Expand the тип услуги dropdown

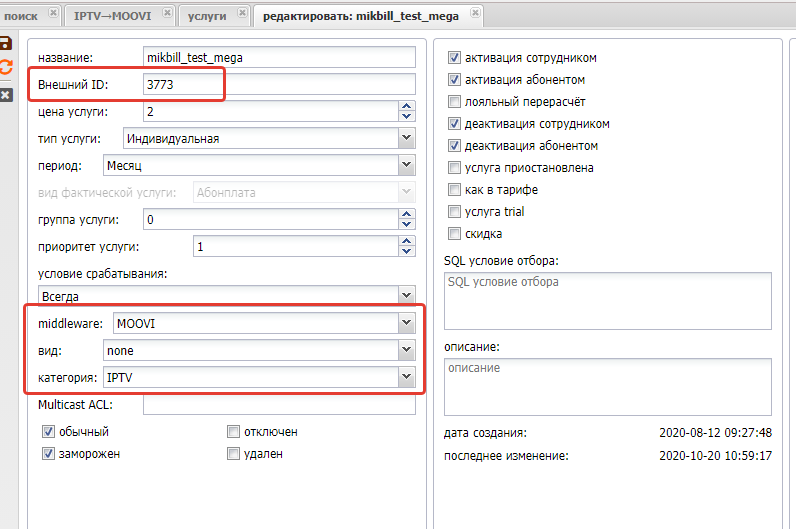(x=405, y=138)
